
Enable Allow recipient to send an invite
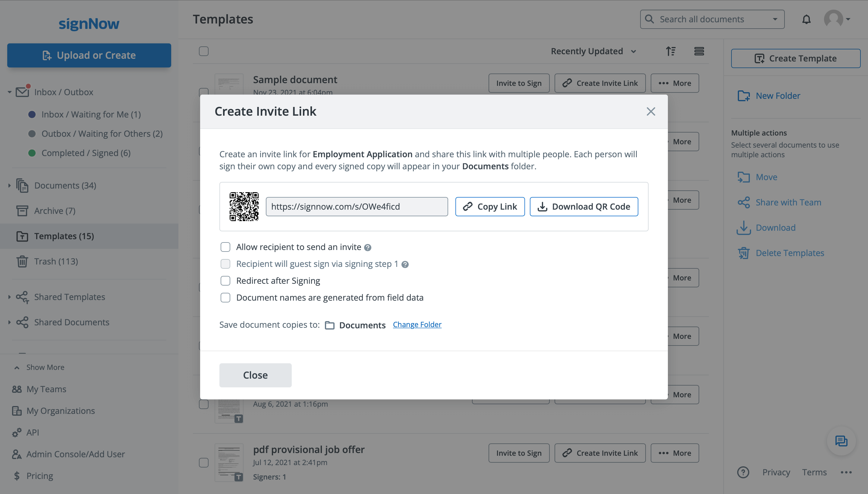click(225, 247)
